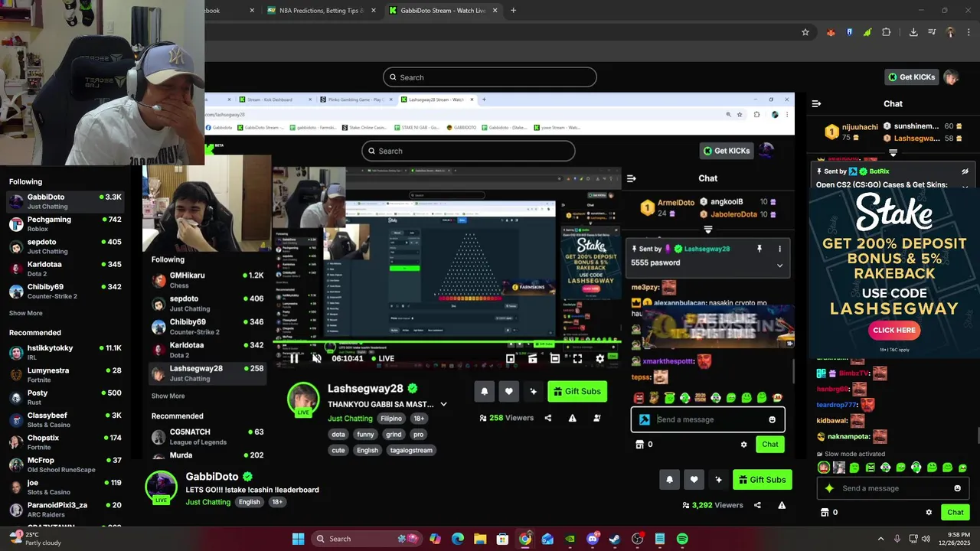Open the browser Extensions puzzle menu
Viewport: 980px width, 551px height.
coord(887,32)
